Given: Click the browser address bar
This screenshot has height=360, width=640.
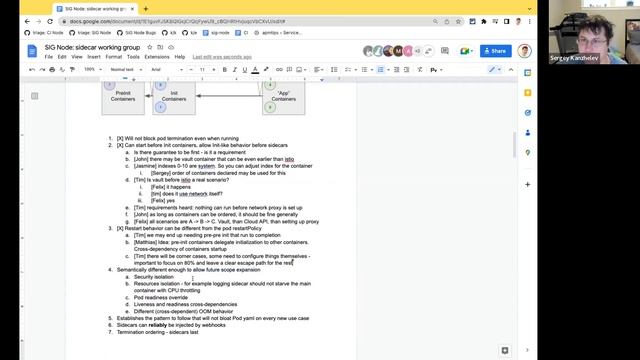Looking at the screenshot, I should coord(245,21).
